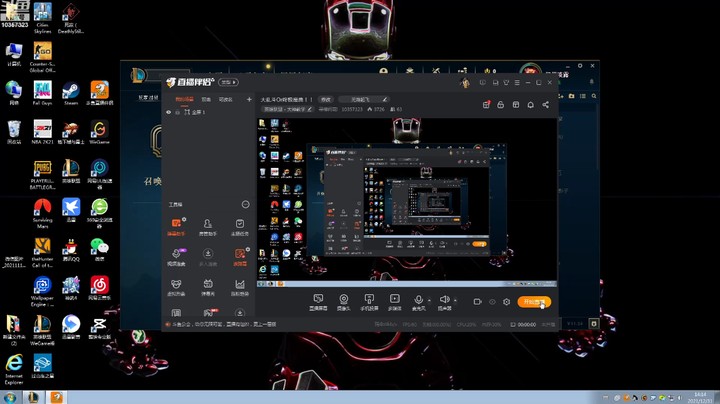Open the Cities Skylines desktop shortcut
Screen dimensions: 720x404
42,18
